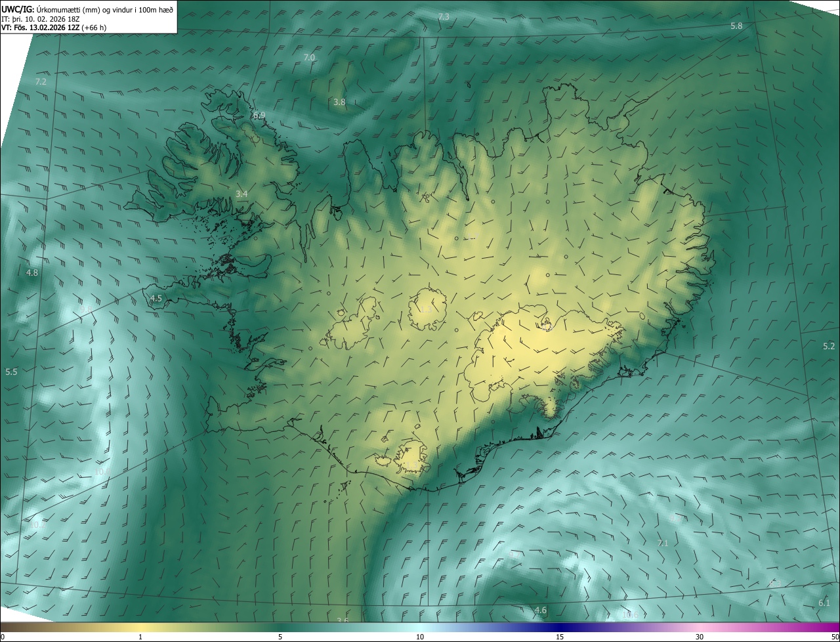The height and width of the screenshot is (642, 840).
Task: Click the map value label '3.8'
Action: pyautogui.click(x=339, y=102)
